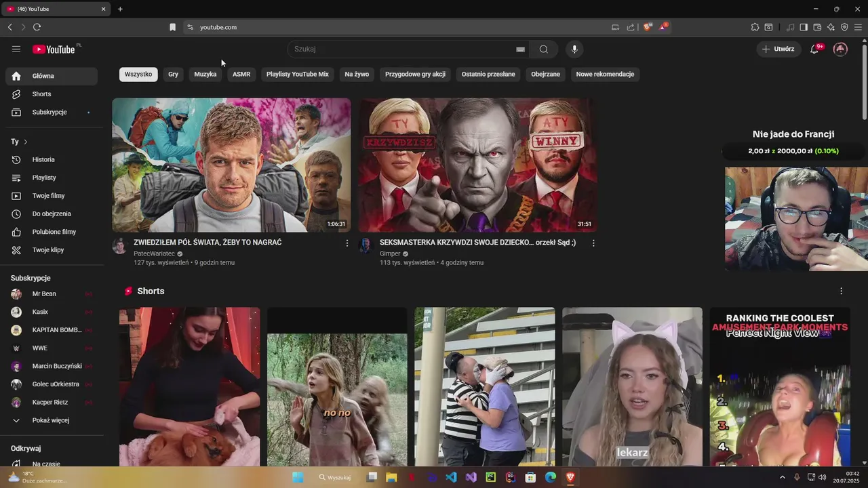Viewport: 868px width, 488px height.
Task: Click the share page icon in address bar
Action: 631,27
